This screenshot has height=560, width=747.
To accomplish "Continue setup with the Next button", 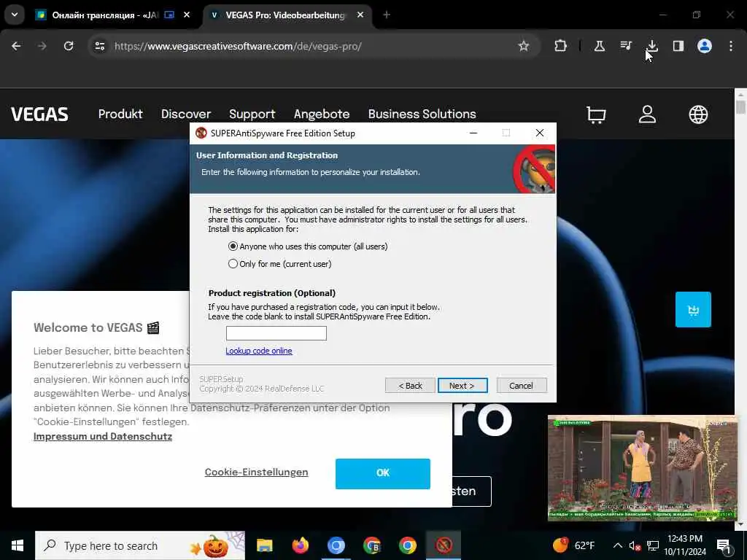I will tap(462, 385).
